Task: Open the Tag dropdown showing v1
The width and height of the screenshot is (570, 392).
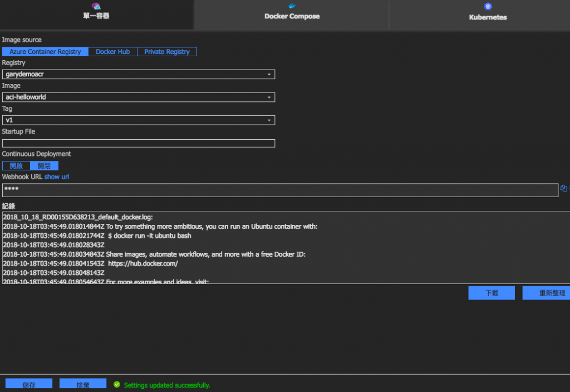Action: (x=139, y=120)
